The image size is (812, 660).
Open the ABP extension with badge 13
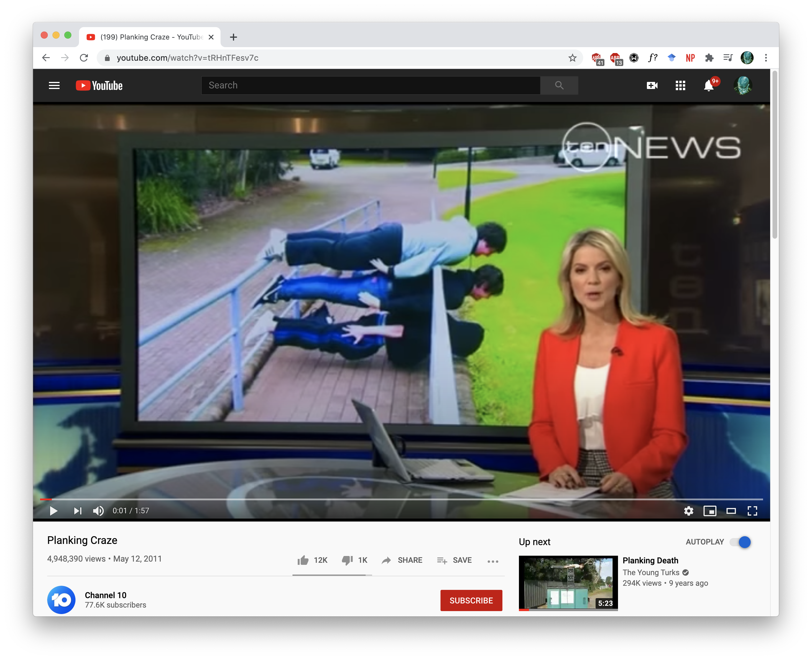click(x=616, y=58)
